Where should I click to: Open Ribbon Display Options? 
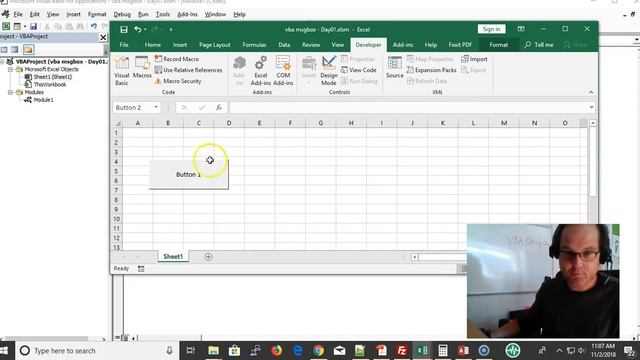[521, 29]
